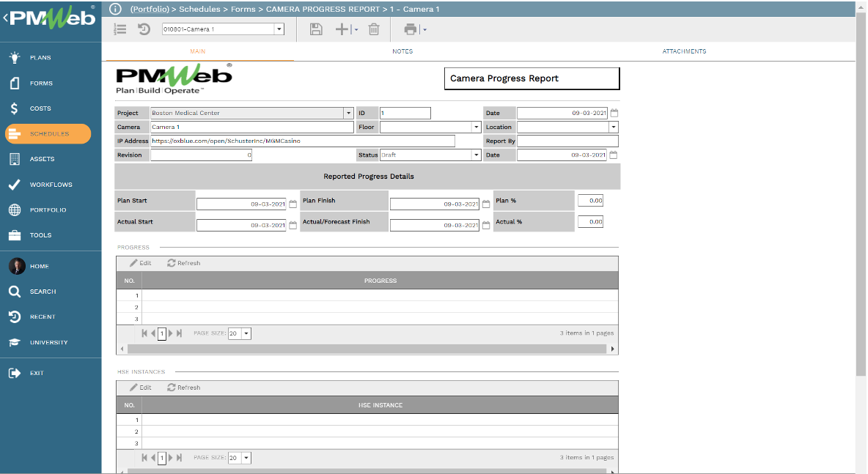
Task: Open the list view icon in toolbar
Action: tap(119, 29)
